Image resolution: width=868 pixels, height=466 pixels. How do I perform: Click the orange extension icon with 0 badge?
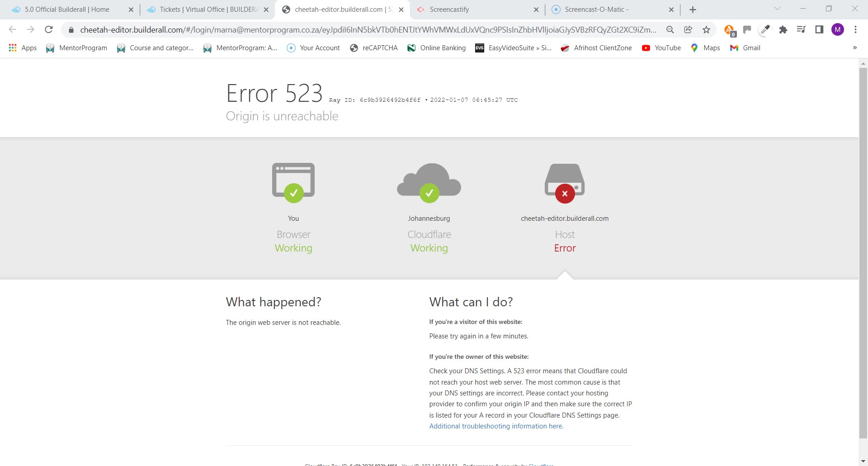coord(729,29)
